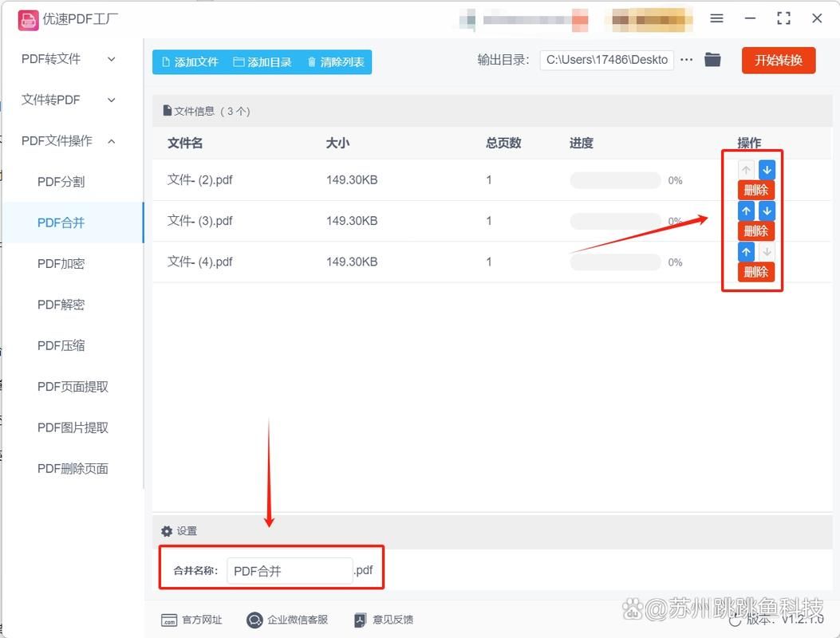840x638 pixels.
Task: Click PDF文件操作 sidebar category
Action: point(57,141)
